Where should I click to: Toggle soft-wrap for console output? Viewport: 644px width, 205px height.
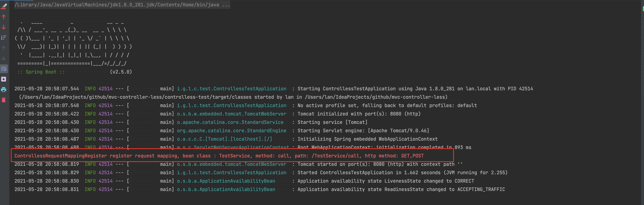pyautogui.click(x=4, y=69)
